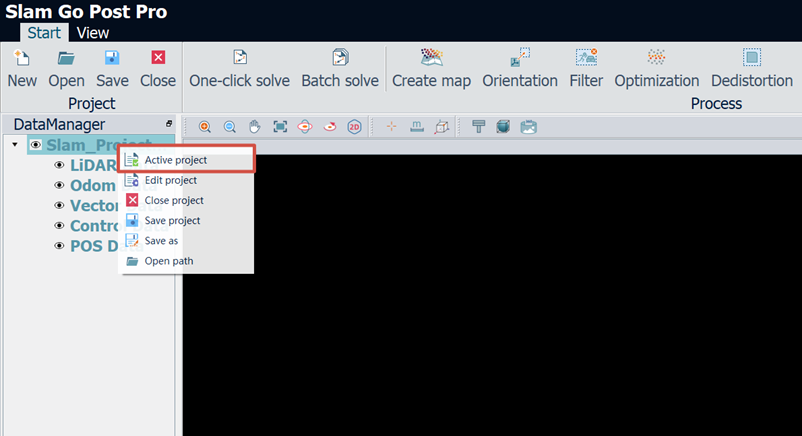Image resolution: width=802 pixels, height=436 pixels.
Task: Select the LiDAR tree row
Action: [x=94, y=165]
